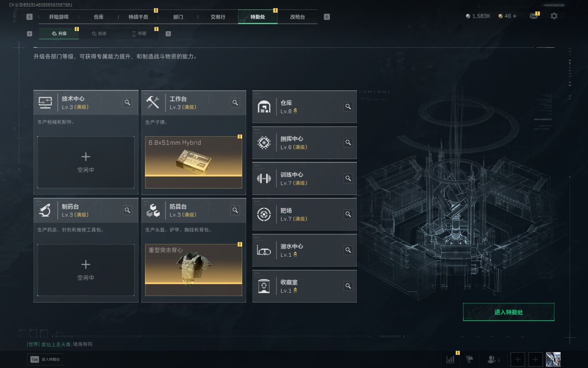The image size is (588, 368).
Task: Open the settings gear icon
Action: coord(554,16)
